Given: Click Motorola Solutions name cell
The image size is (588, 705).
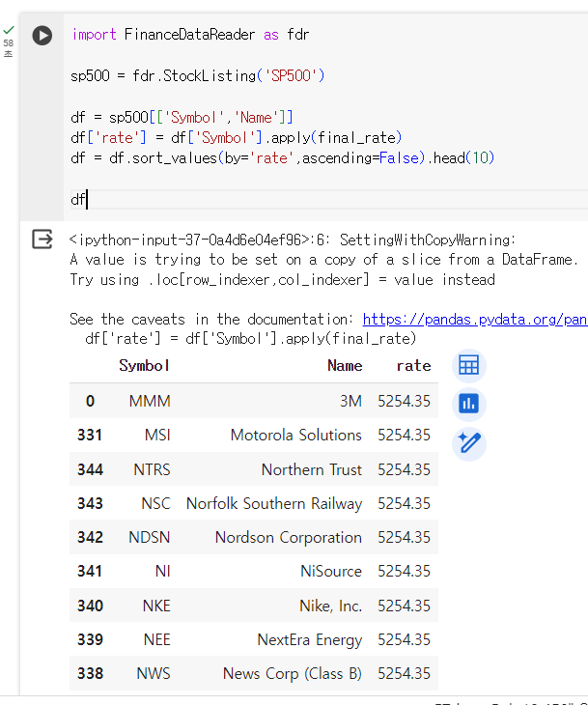Looking at the screenshot, I should pos(295,436).
